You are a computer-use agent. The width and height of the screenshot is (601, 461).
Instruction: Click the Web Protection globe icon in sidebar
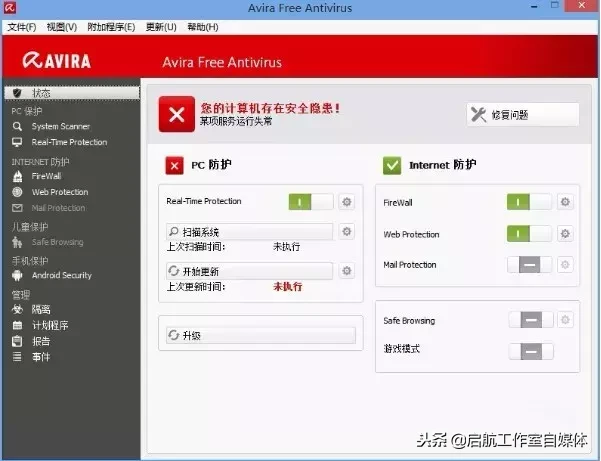17,192
